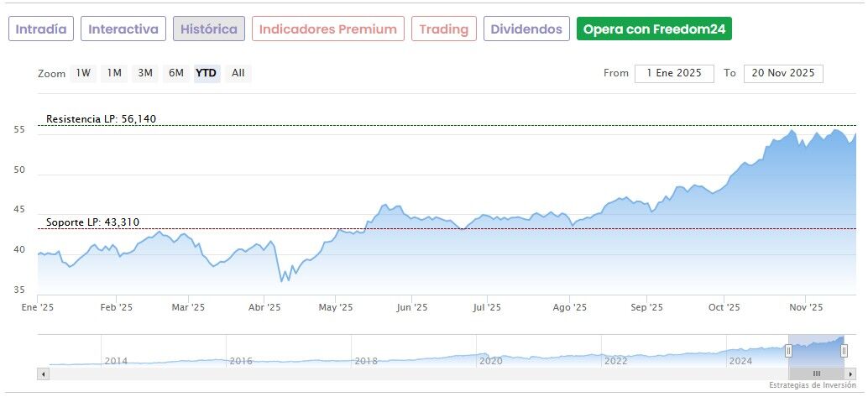Image resolution: width=868 pixels, height=397 pixels.
Task: Click the From date field
Action: pos(674,73)
